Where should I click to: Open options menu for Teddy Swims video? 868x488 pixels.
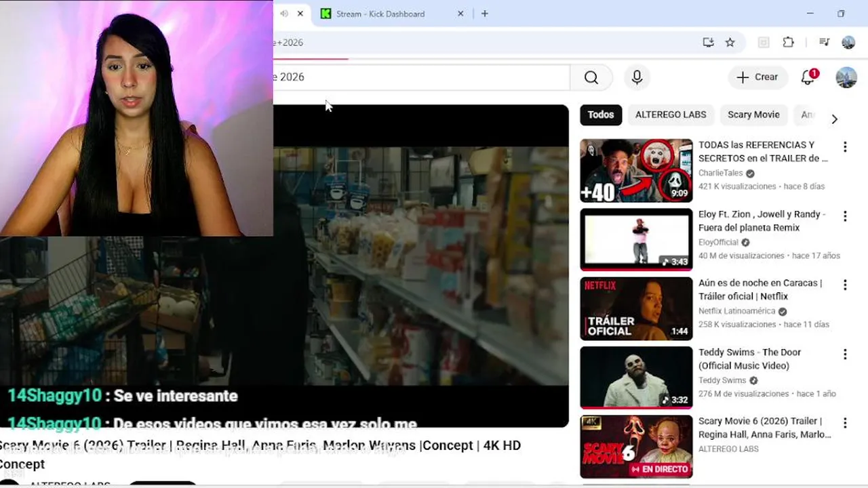(x=845, y=354)
